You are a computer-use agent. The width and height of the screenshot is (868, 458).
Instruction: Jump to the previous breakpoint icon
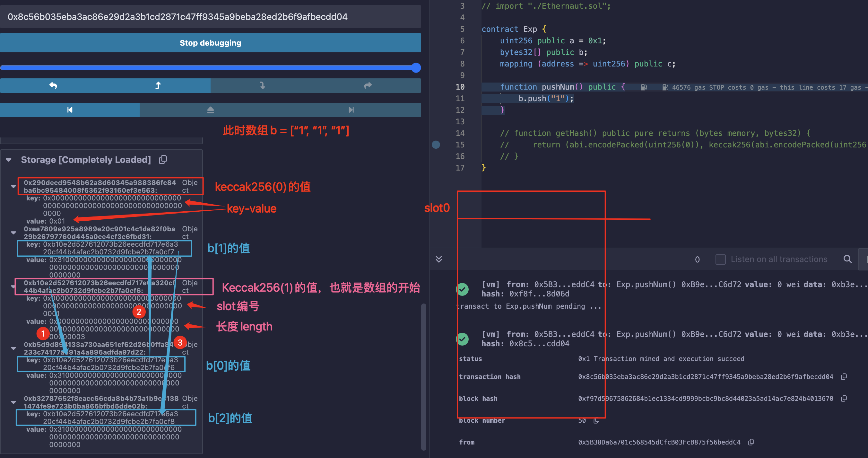tap(70, 110)
